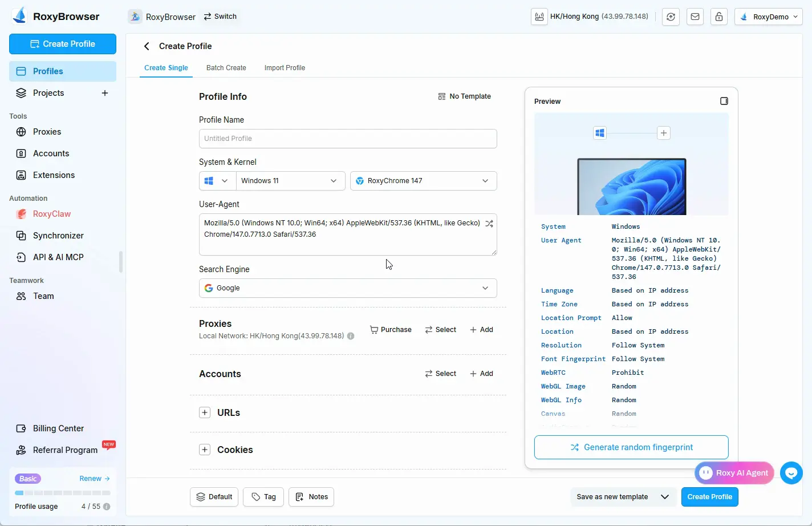Click the Profile usage info icon
This screenshot has width=812, height=526.
(x=107, y=507)
